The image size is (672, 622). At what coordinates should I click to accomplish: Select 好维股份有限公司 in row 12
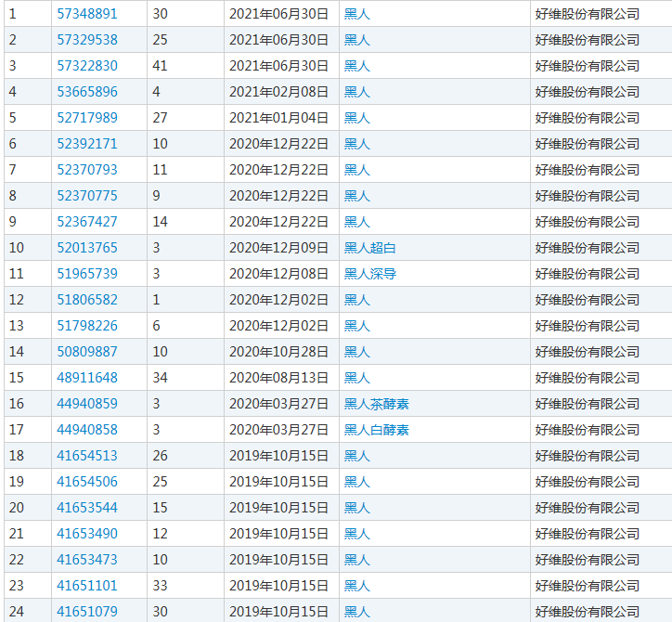click(588, 300)
